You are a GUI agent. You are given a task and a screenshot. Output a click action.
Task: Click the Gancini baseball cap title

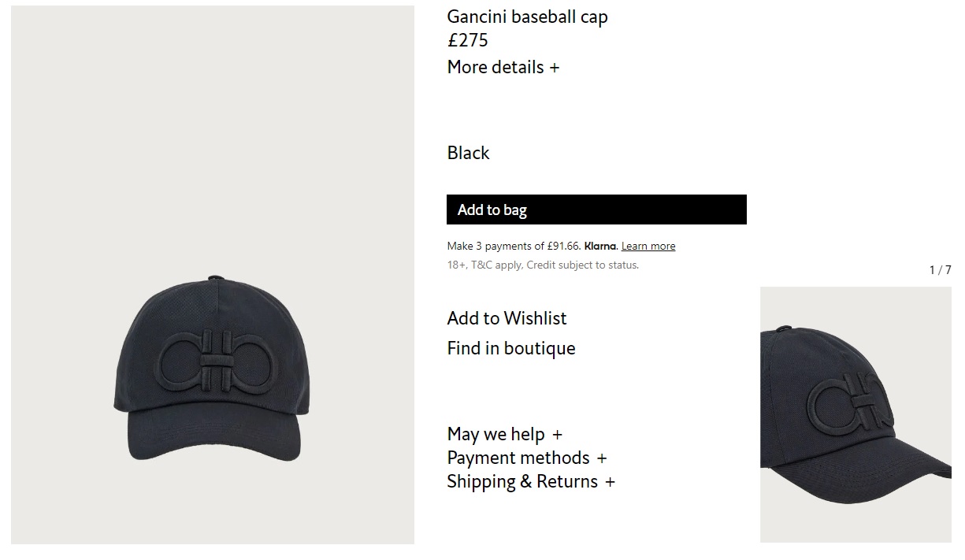(x=527, y=17)
